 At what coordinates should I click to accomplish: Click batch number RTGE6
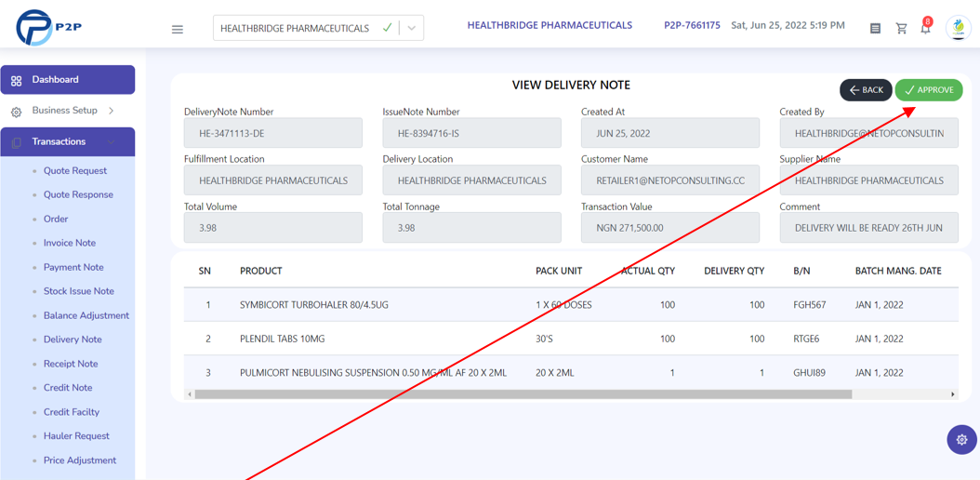(805, 339)
